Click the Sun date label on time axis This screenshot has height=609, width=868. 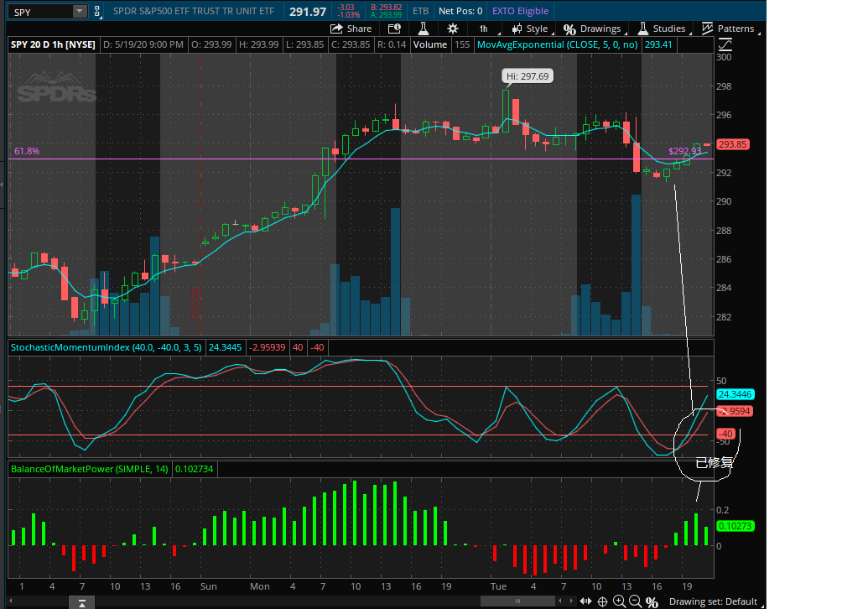pos(209,586)
